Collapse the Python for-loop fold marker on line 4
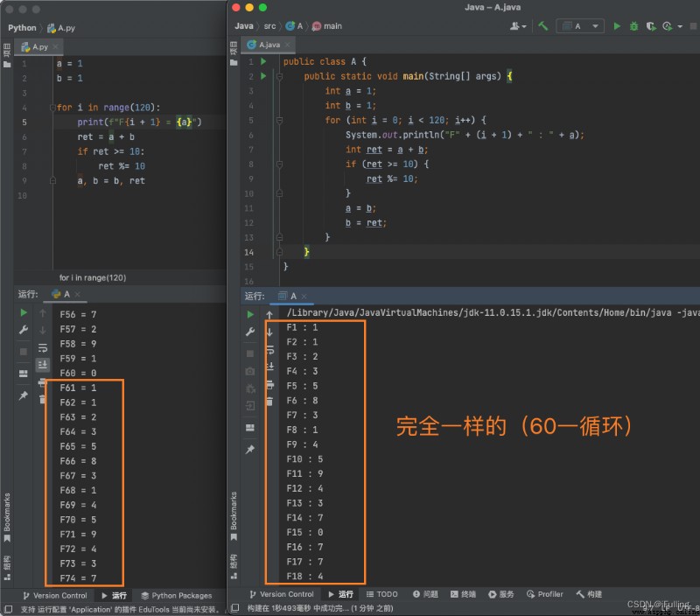 (x=52, y=108)
